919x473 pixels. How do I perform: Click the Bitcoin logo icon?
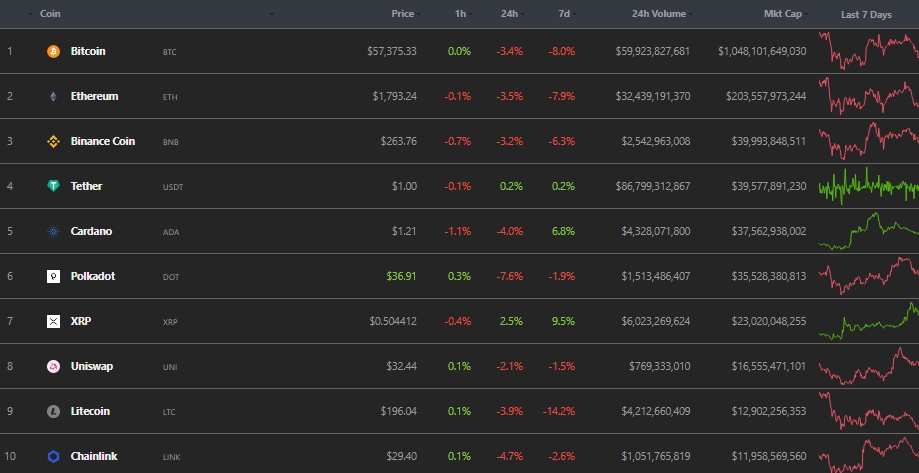(x=53, y=51)
